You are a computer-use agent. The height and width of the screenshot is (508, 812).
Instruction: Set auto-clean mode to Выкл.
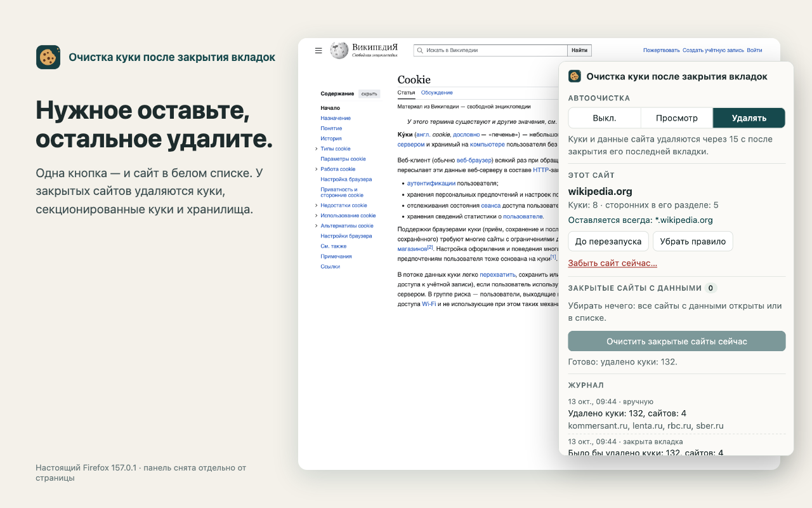coord(605,118)
